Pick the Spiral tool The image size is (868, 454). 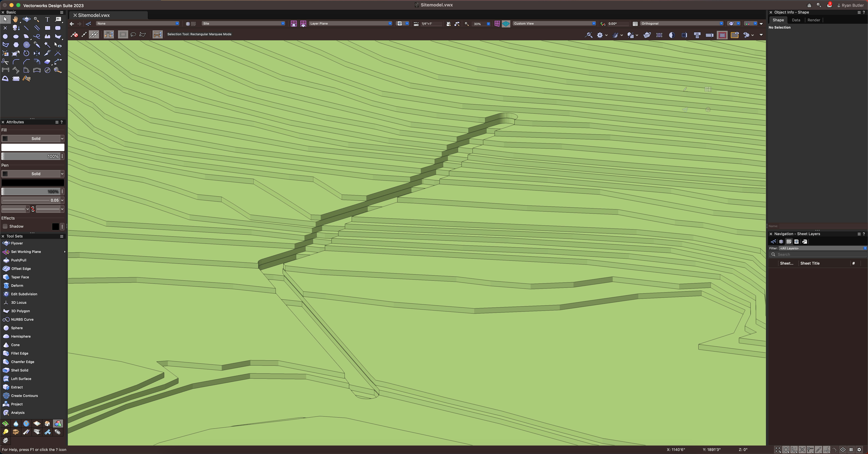(x=26, y=44)
